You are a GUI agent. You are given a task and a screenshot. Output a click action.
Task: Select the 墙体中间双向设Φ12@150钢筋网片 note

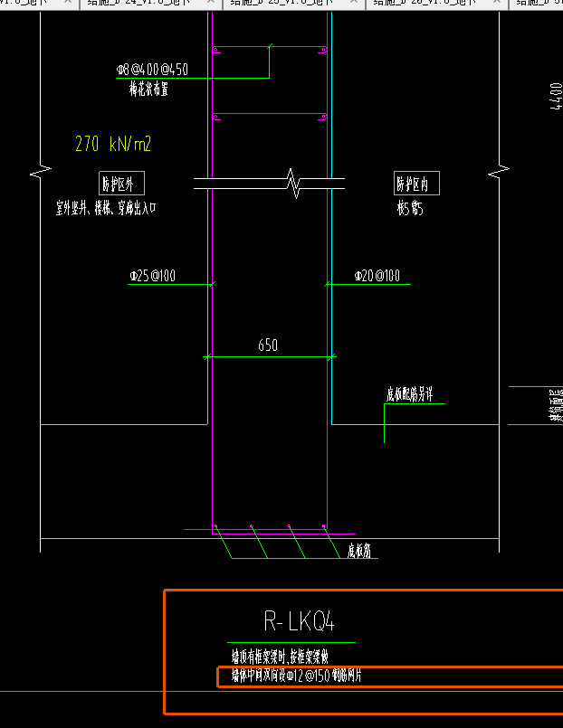(296, 676)
